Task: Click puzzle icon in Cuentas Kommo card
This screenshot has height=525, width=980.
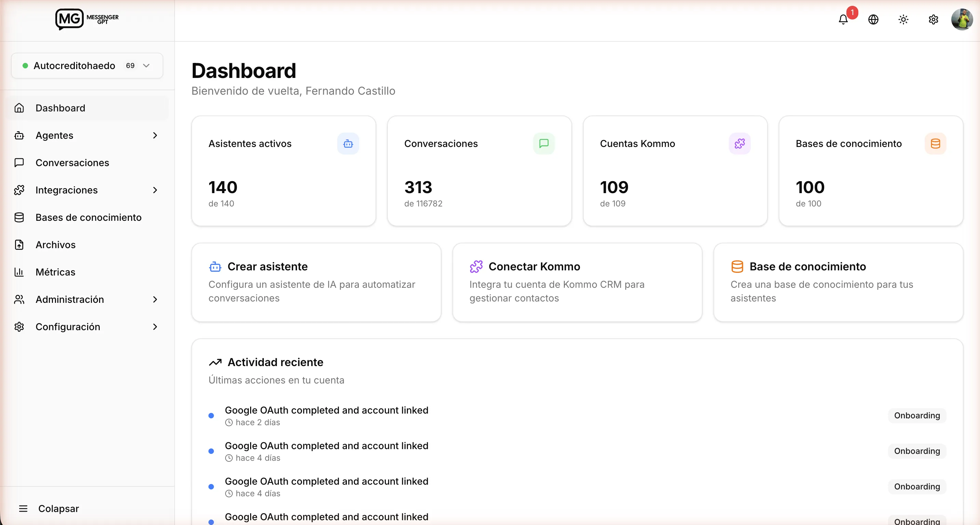Action: click(739, 144)
